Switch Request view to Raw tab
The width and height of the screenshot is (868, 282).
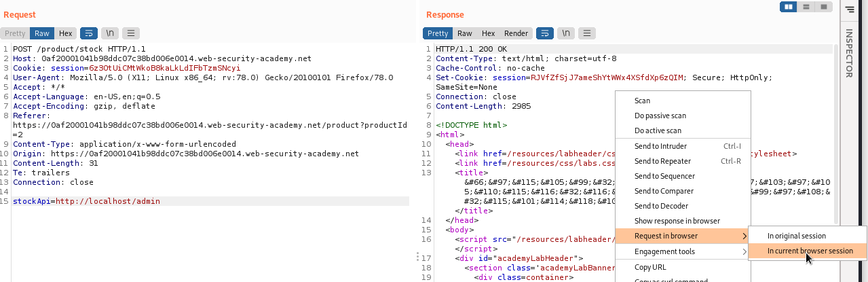[42, 33]
